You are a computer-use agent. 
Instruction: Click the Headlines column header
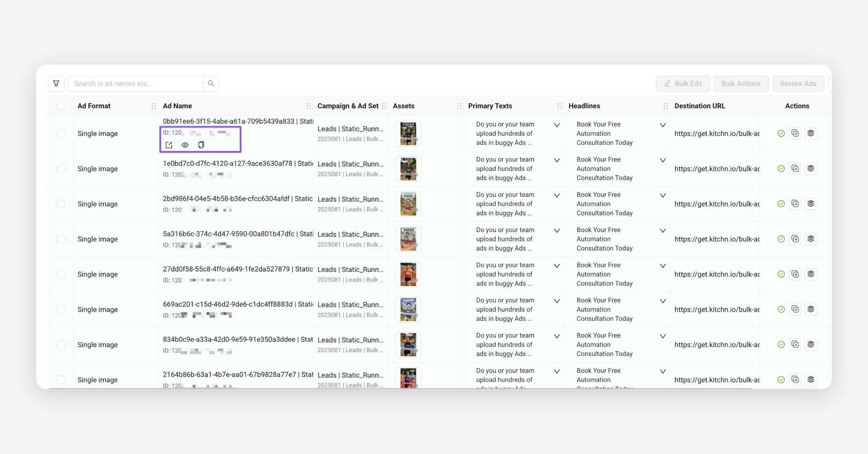click(584, 106)
